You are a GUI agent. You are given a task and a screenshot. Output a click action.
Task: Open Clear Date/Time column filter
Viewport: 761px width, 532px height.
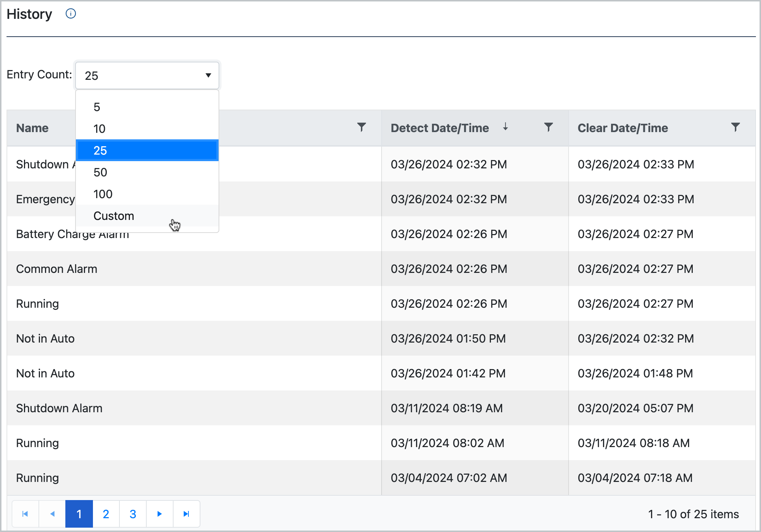click(x=735, y=127)
